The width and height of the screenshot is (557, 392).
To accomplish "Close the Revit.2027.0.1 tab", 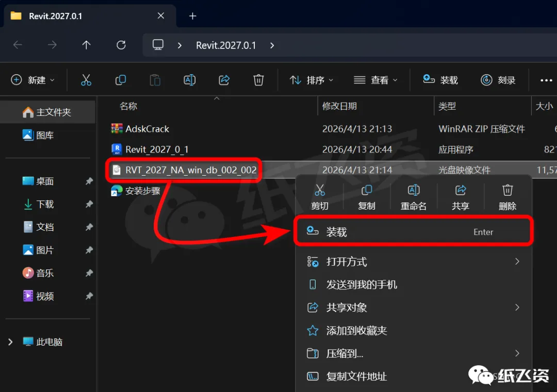I will pyautogui.click(x=161, y=15).
